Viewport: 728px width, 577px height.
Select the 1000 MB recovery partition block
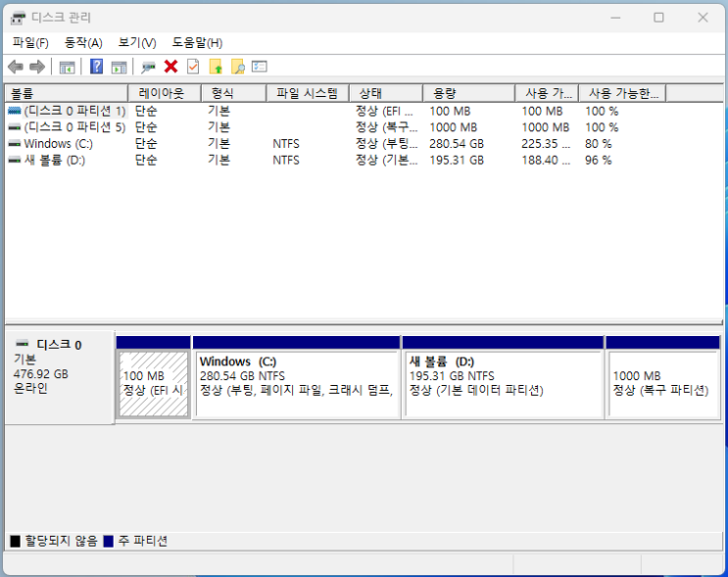click(663, 383)
